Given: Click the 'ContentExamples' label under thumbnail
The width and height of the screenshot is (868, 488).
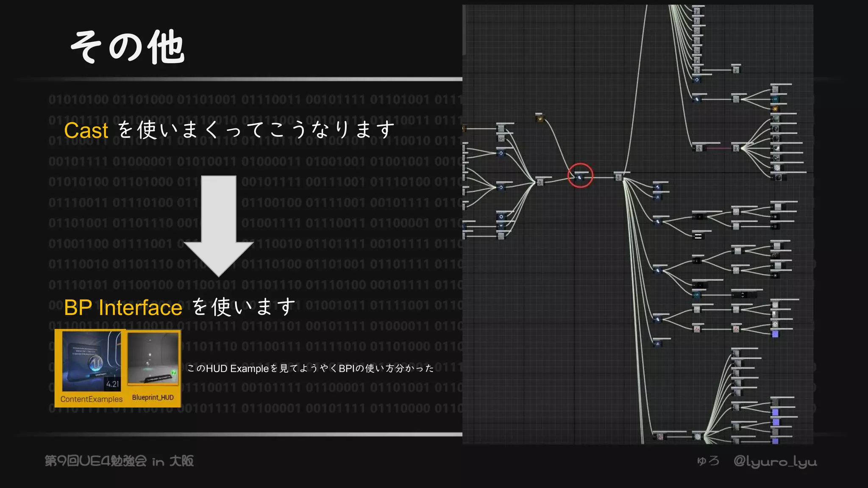Looking at the screenshot, I should pyautogui.click(x=91, y=399).
